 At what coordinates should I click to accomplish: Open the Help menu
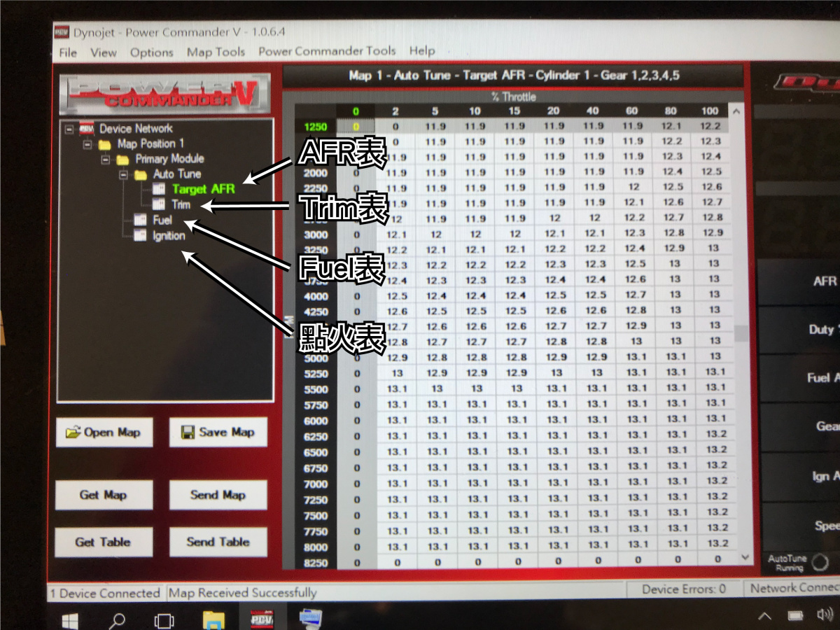point(421,51)
